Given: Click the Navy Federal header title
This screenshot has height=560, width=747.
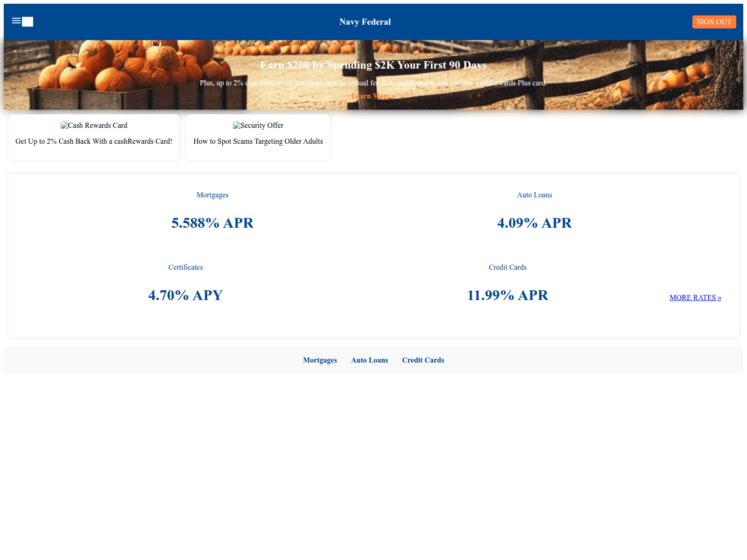Looking at the screenshot, I should coord(365,22).
